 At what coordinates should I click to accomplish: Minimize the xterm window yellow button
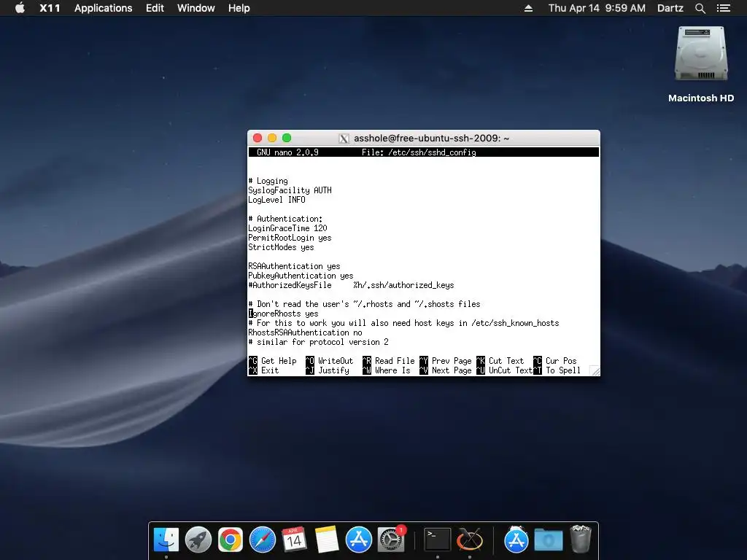click(x=272, y=138)
